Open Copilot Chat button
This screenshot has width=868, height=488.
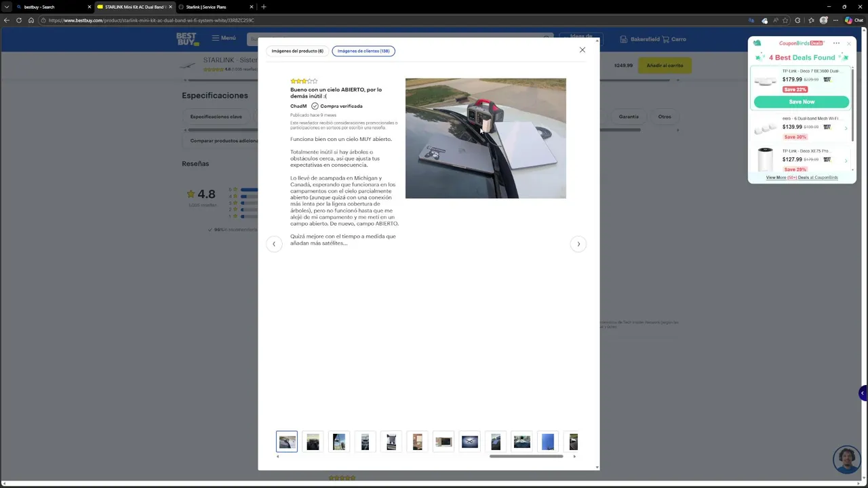coord(854,20)
